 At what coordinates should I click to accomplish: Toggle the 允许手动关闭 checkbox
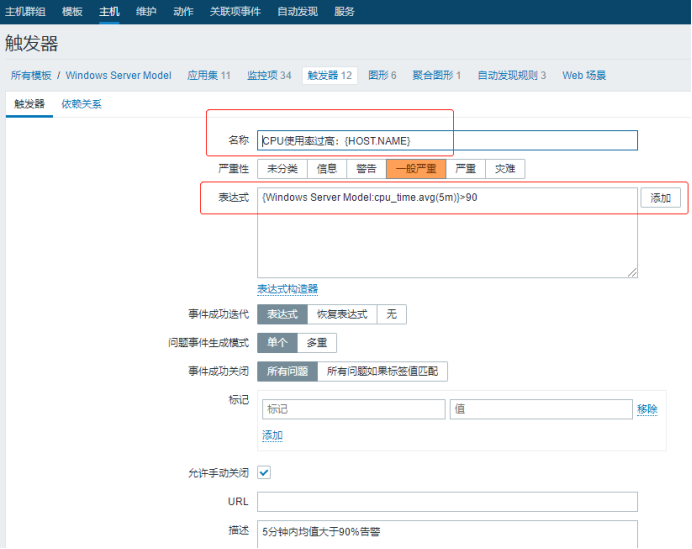(x=264, y=473)
